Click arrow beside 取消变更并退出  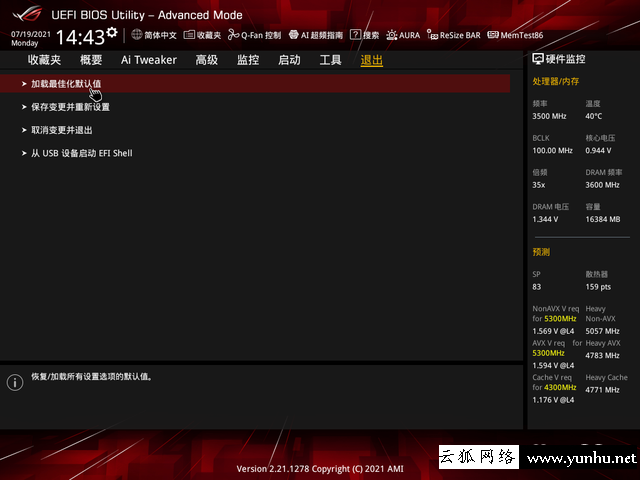(x=24, y=130)
